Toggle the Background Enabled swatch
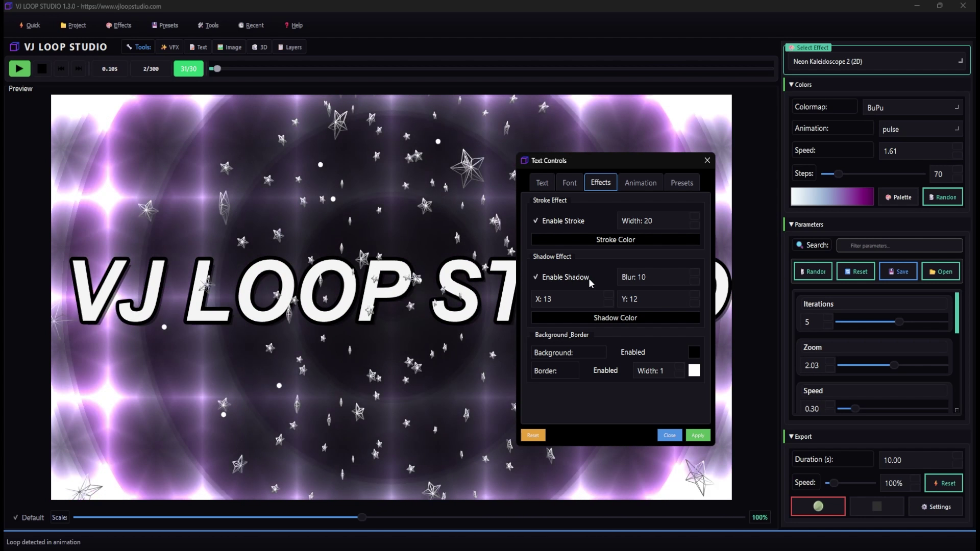The width and height of the screenshot is (980, 551). [x=694, y=352]
